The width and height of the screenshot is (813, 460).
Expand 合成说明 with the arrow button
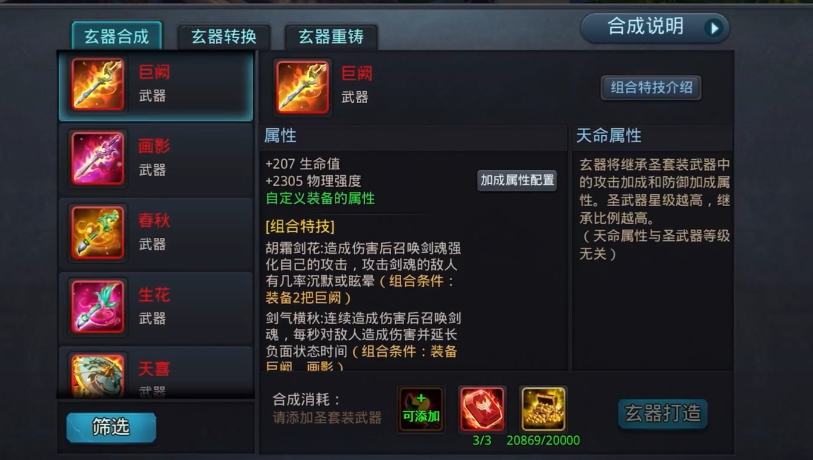point(714,28)
